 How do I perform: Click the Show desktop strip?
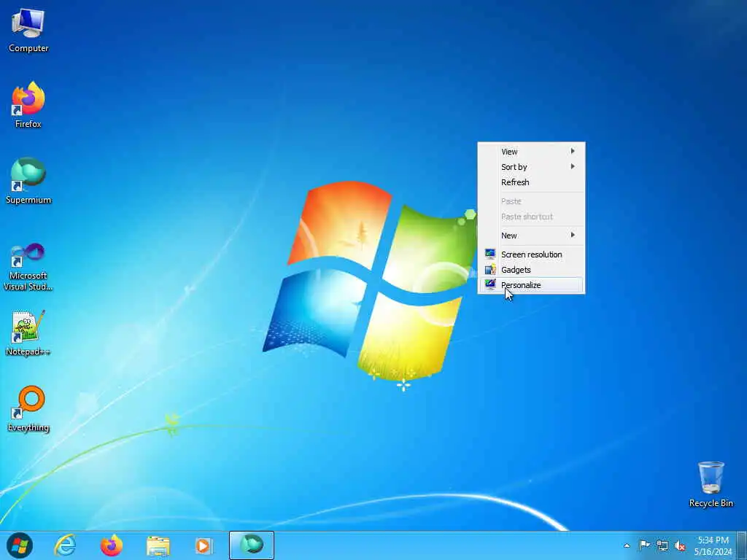(x=742, y=545)
